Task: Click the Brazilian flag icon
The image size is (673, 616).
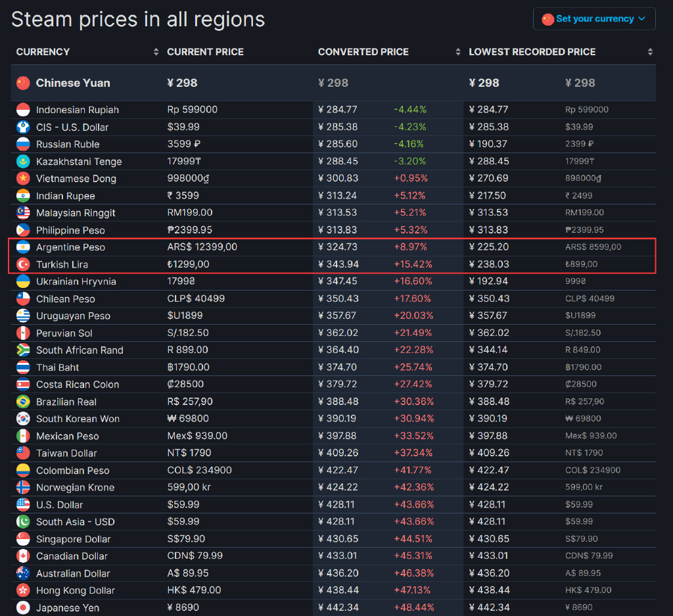Action: click(x=23, y=402)
